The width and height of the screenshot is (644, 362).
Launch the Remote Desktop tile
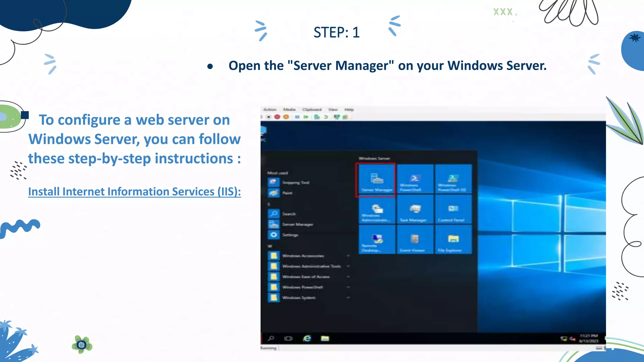coord(376,239)
